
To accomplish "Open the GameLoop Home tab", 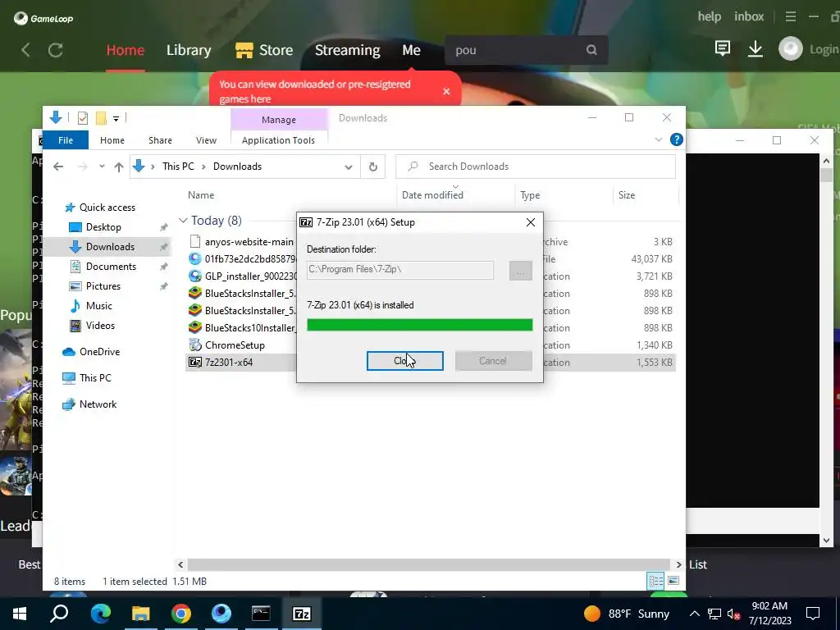I will (126, 50).
